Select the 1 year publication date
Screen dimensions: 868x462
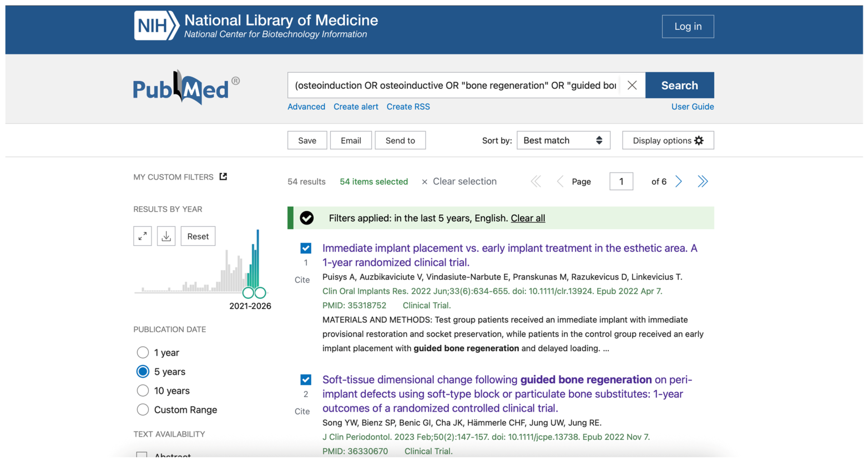(143, 352)
